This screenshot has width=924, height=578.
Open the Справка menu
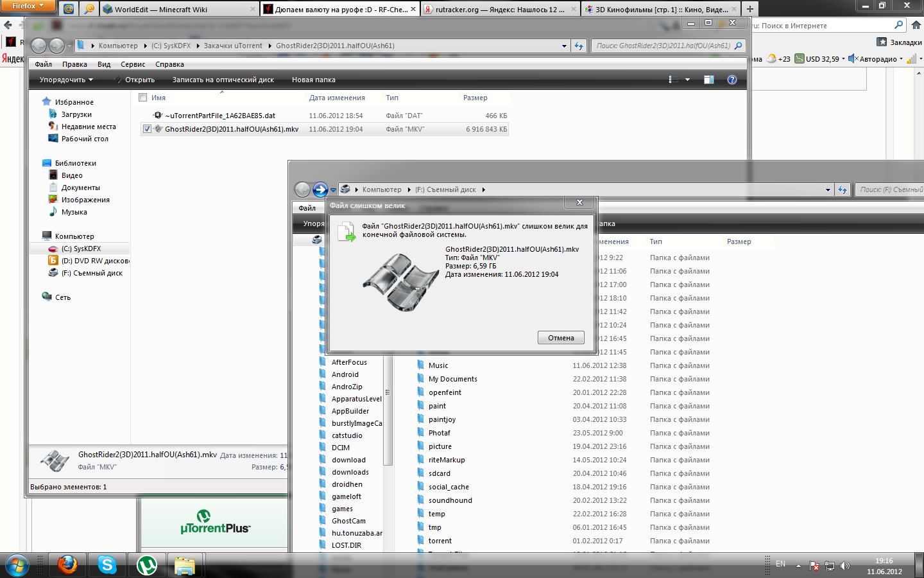coord(169,64)
